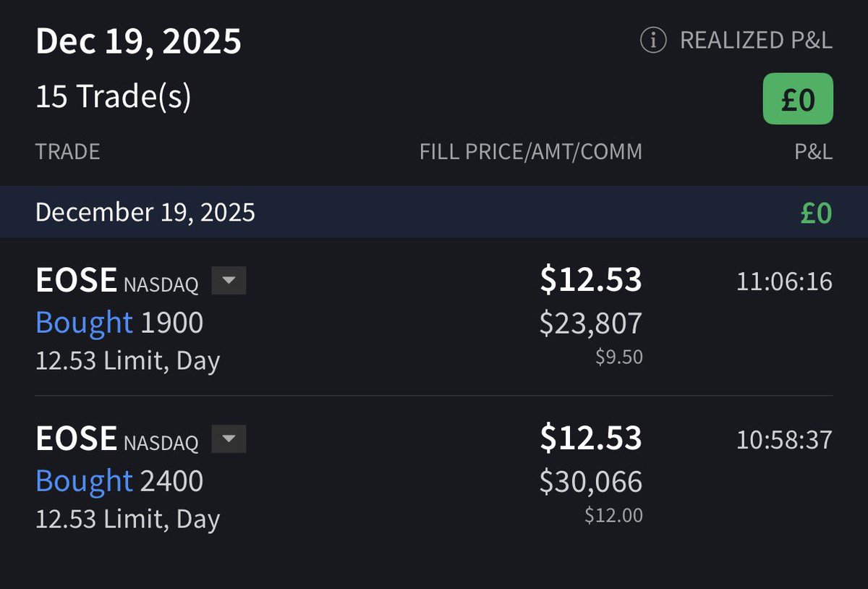This screenshot has width=868, height=589.
Task: Click the 10:58:37 trade timestamp
Action: (x=784, y=439)
